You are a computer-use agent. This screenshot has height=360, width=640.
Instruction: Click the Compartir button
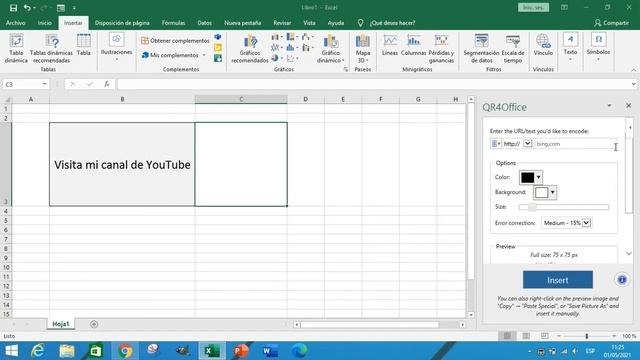tap(611, 23)
